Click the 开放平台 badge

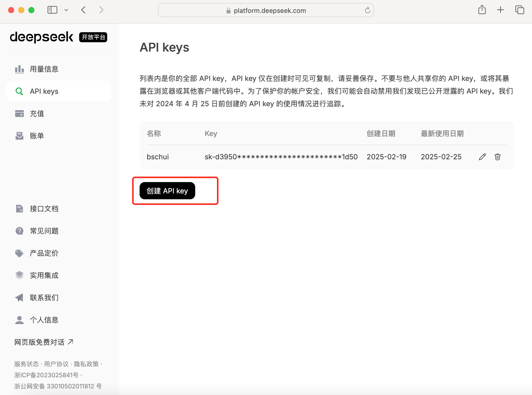tap(93, 37)
